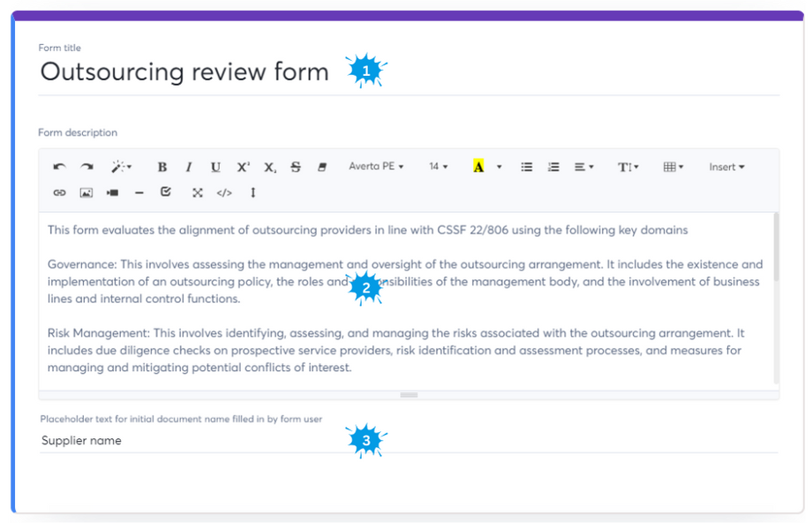Click the eraser clear formatting icon

[x=322, y=167]
